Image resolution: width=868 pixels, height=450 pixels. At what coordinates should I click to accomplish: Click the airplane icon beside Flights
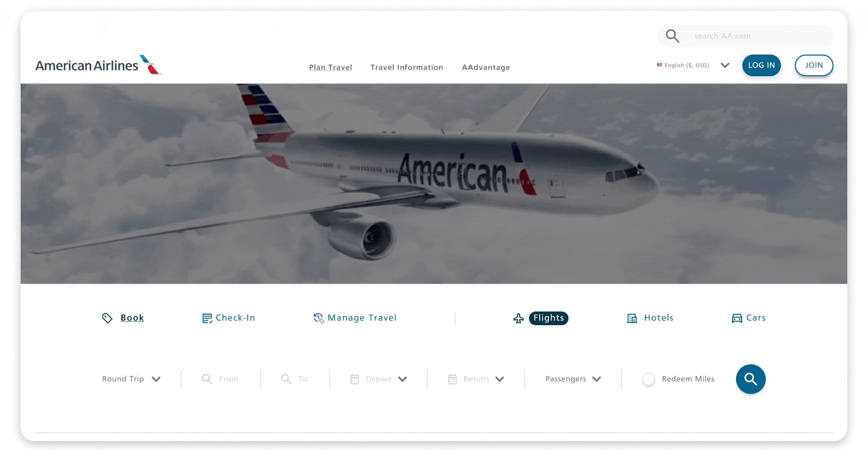[x=518, y=318]
